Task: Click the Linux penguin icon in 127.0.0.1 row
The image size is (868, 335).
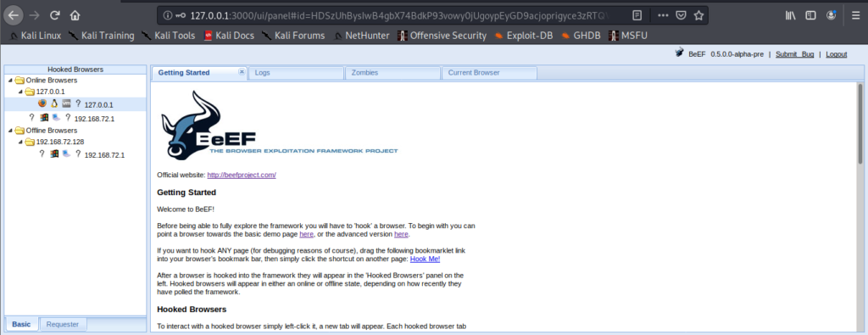Action: pyautogui.click(x=54, y=103)
